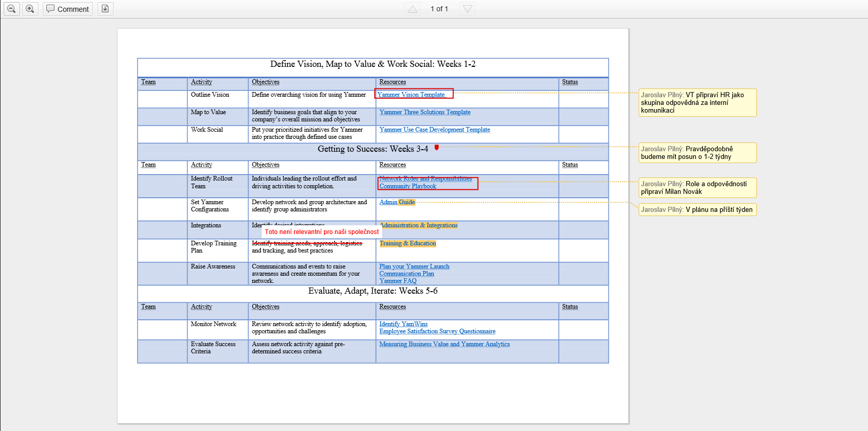Image resolution: width=868 pixels, height=431 pixels.
Task: Open Yammer Vision Template link
Action: click(x=411, y=95)
